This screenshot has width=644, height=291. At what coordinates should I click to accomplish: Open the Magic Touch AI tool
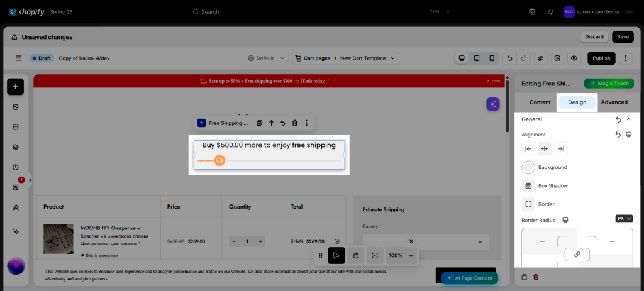(609, 84)
